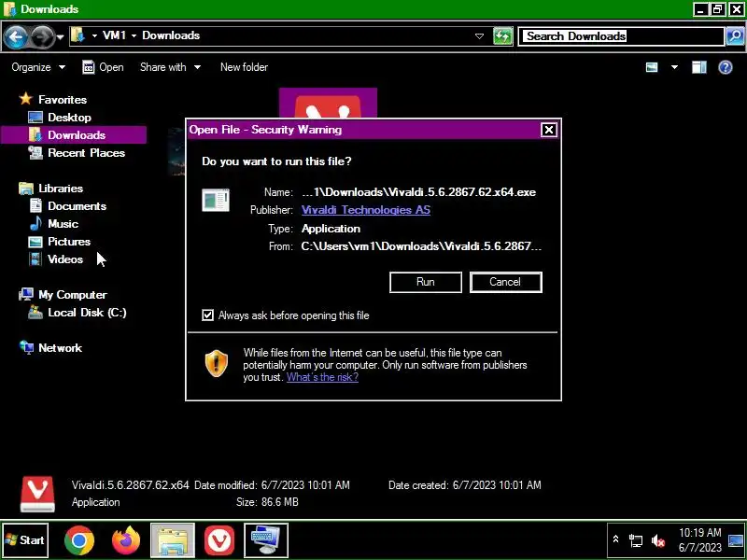Click New folder
Image resolution: width=747 pixels, height=560 pixels.
pos(244,67)
